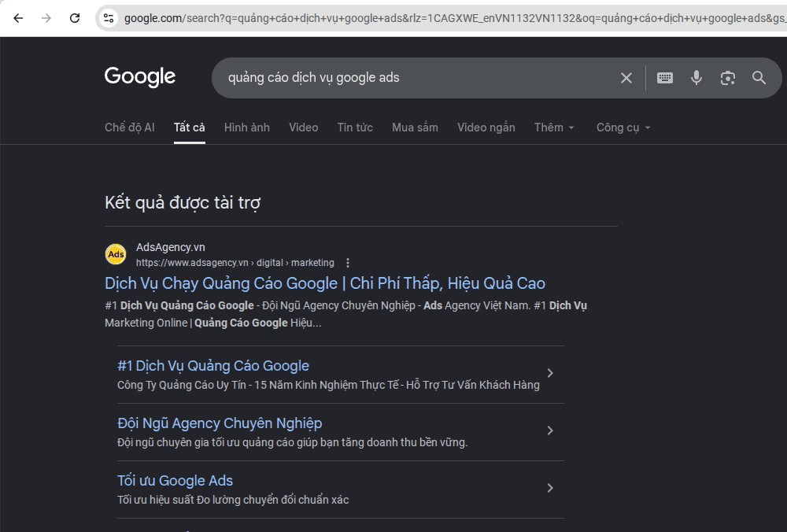Open the Google logo homepage link
This screenshot has width=787, height=532.
[x=140, y=77]
